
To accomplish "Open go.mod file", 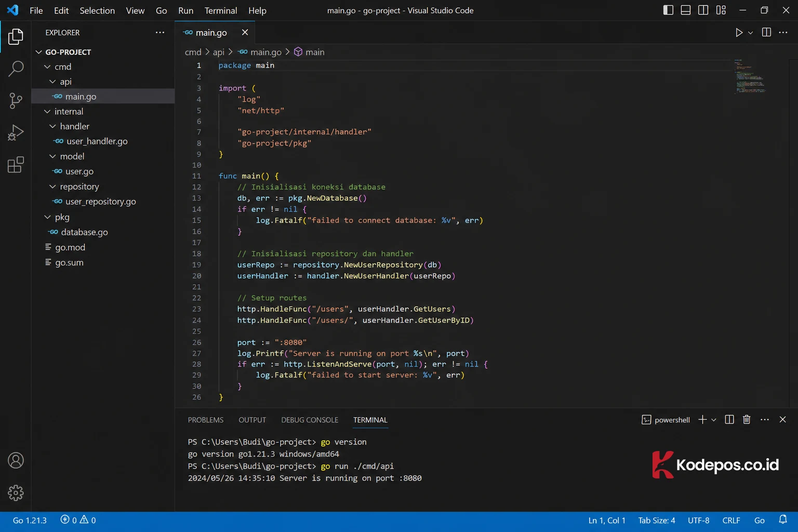I will click(103, 247).
